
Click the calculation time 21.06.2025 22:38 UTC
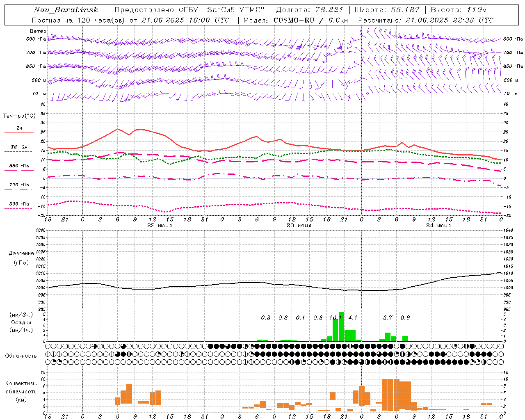pyautogui.click(x=450, y=20)
